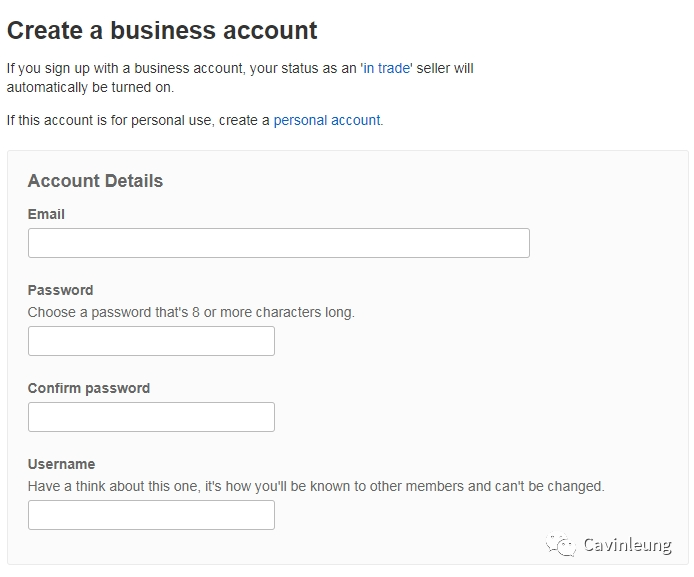Image resolution: width=694 pixels, height=577 pixels.
Task: Click the Password field label
Action: coord(61,290)
